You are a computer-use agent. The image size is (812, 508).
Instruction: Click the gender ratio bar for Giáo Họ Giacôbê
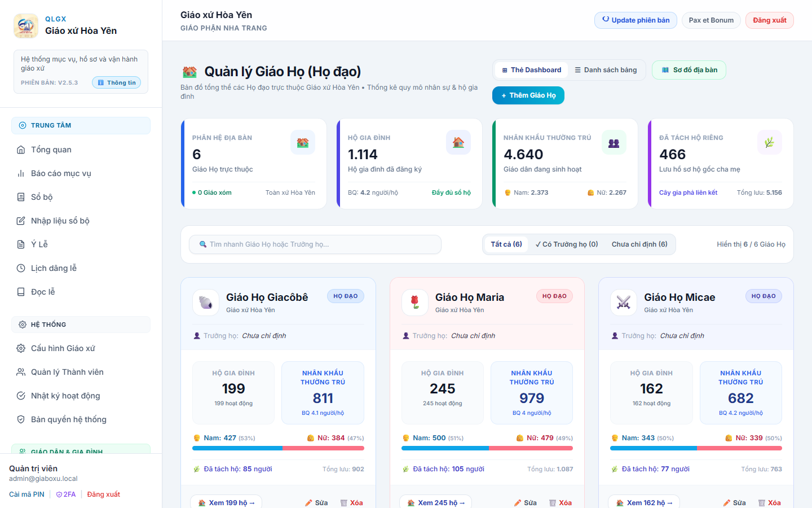pos(278,448)
